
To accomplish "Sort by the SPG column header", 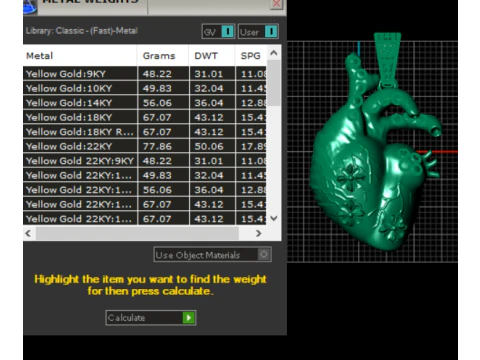I will 251,56.
